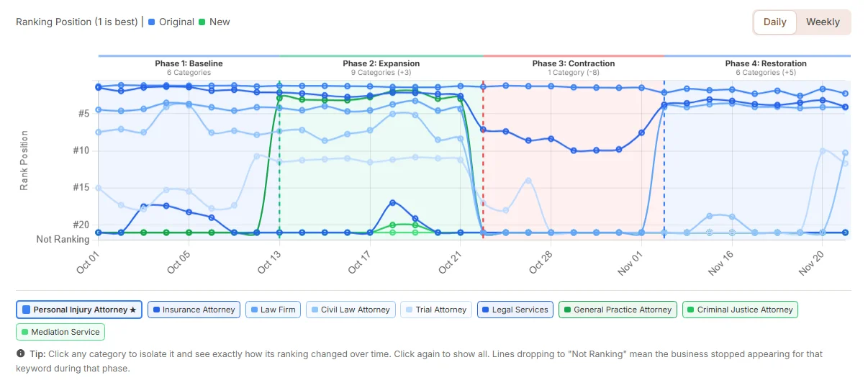Toggle the Civil Law Attorney category chip
Screen dimensions: 868x383
(x=351, y=310)
